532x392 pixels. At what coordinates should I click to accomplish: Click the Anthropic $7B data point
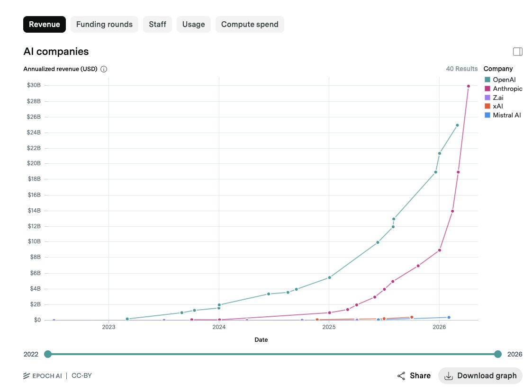point(418,266)
